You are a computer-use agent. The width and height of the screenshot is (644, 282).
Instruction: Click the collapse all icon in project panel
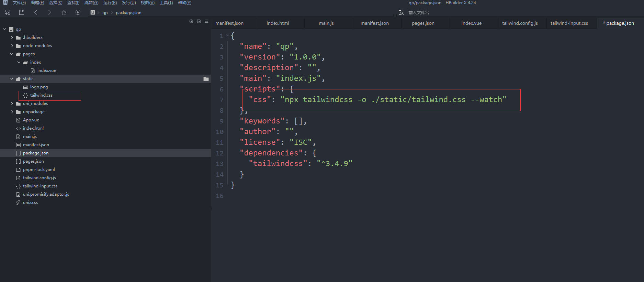[199, 21]
